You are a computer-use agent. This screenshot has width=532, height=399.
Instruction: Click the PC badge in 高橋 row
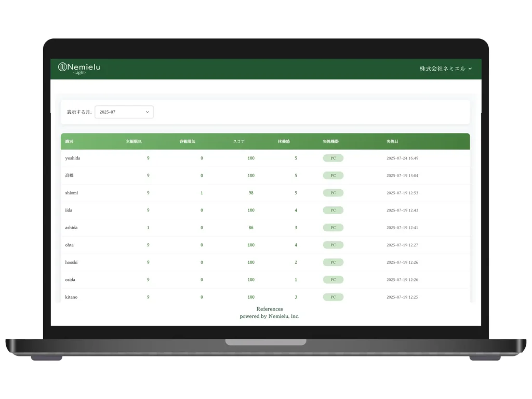[333, 176]
